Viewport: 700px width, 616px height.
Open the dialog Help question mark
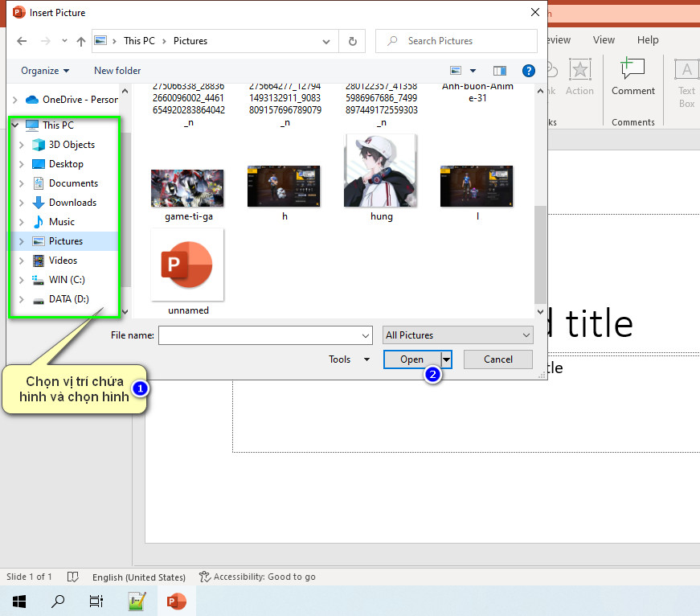pos(529,71)
